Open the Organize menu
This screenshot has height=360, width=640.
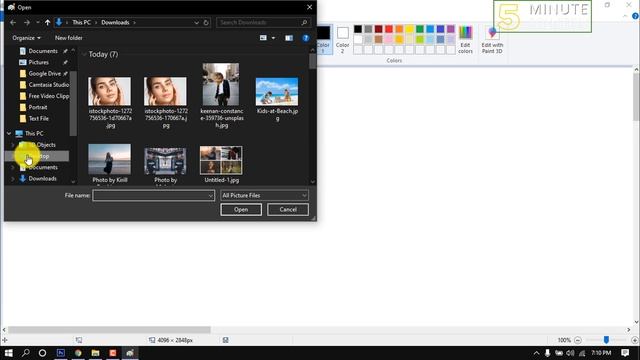[27, 38]
